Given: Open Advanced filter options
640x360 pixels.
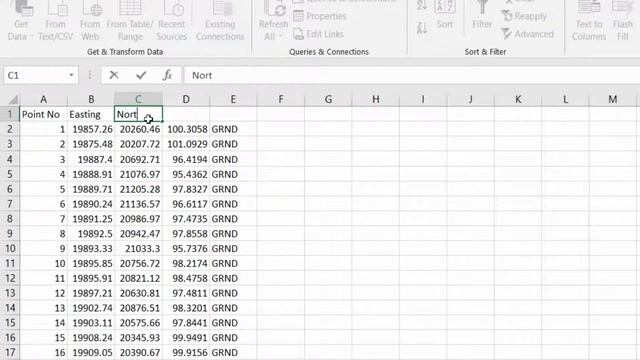Looking at the screenshot, I should (527, 34).
